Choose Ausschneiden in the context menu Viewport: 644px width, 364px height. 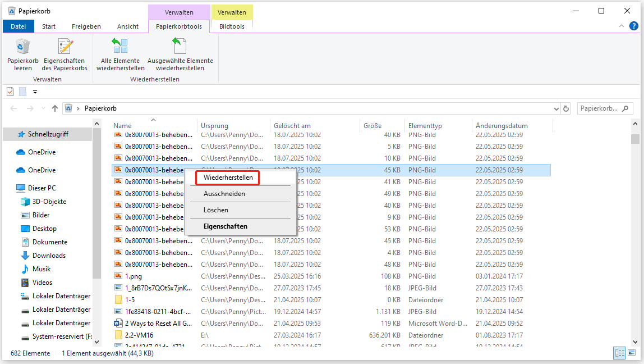click(x=240, y=194)
